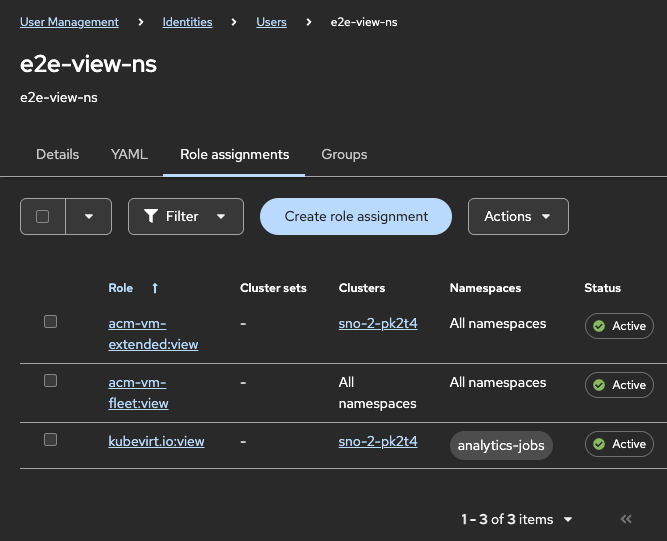Go to first page double-chevron icon
This screenshot has height=541, width=667.
(627, 519)
